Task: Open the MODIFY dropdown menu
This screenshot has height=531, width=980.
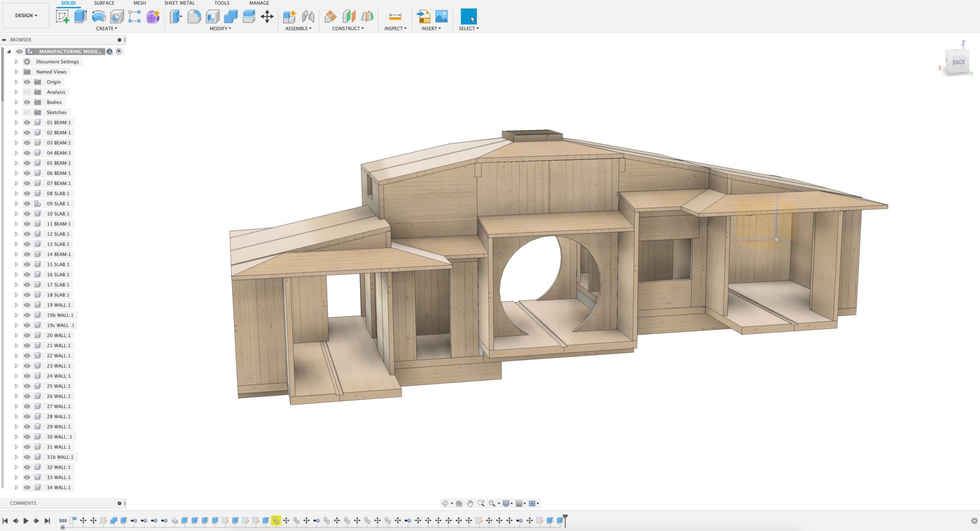Action: pos(220,29)
